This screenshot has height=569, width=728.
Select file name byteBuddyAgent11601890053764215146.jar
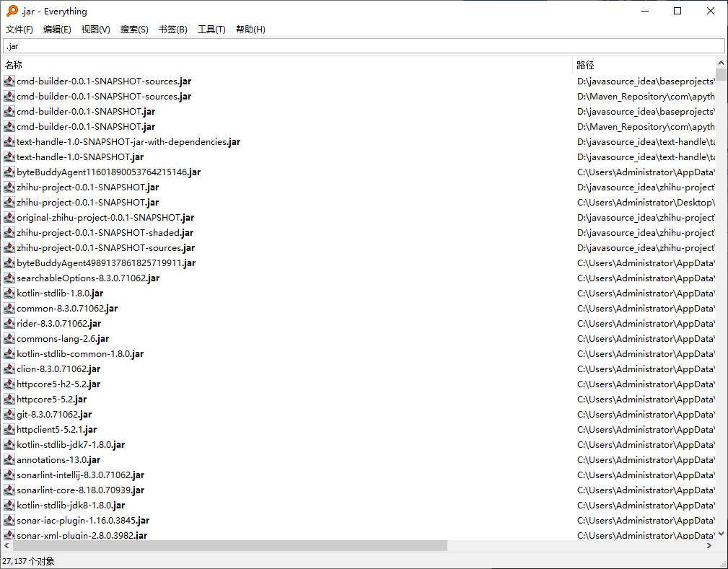(x=109, y=172)
